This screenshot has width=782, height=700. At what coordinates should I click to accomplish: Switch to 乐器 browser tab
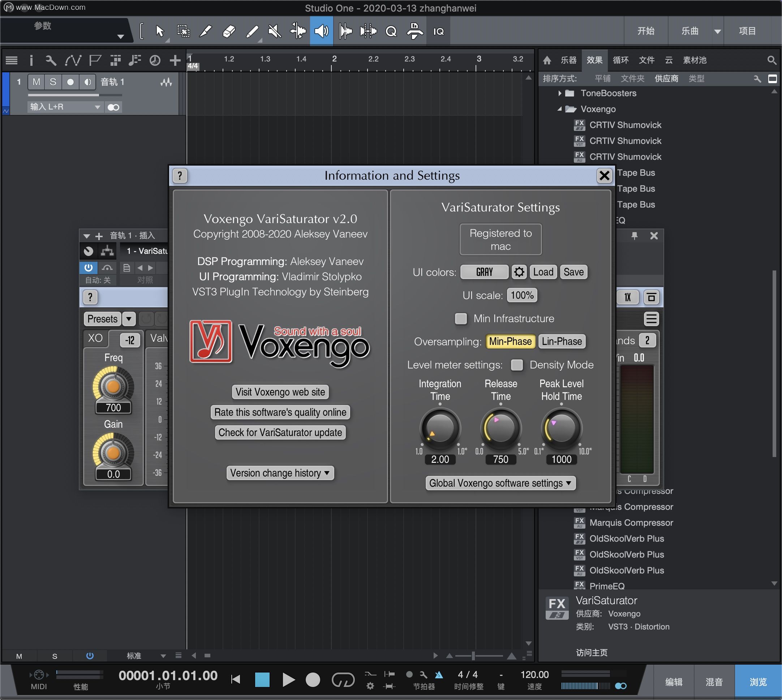pyautogui.click(x=568, y=60)
